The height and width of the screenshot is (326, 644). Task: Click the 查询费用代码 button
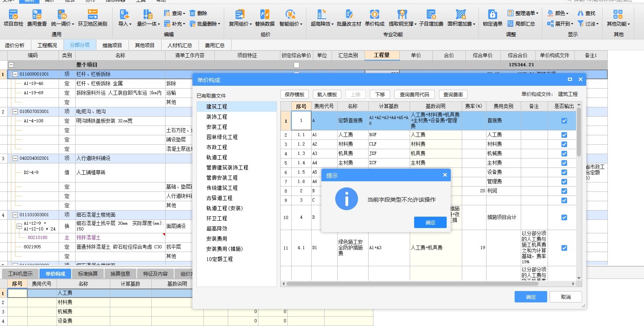pyautogui.click(x=415, y=94)
